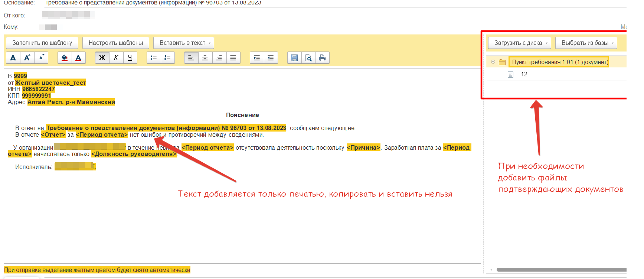Screen dimensions: 644x279
Task: Click the print icon in the toolbar
Action: click(322, 58)
